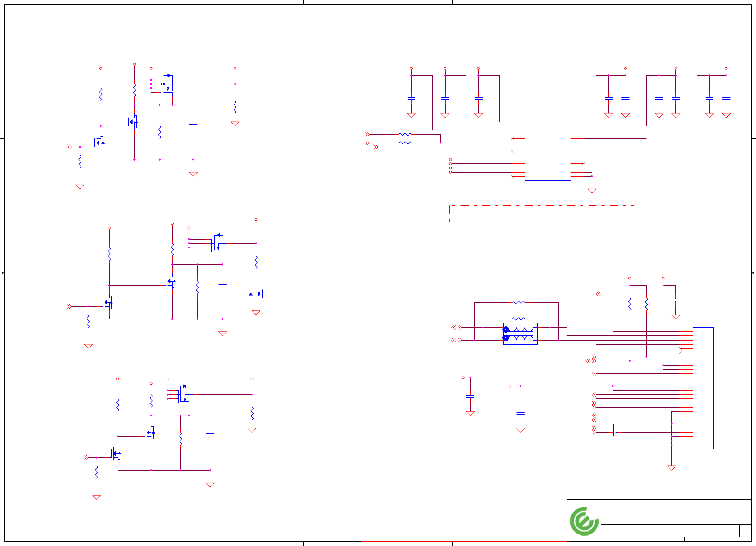Select the resistor on the outer loop above the choke
Viewport: 756px width, 546px height.
coord(519,302)
